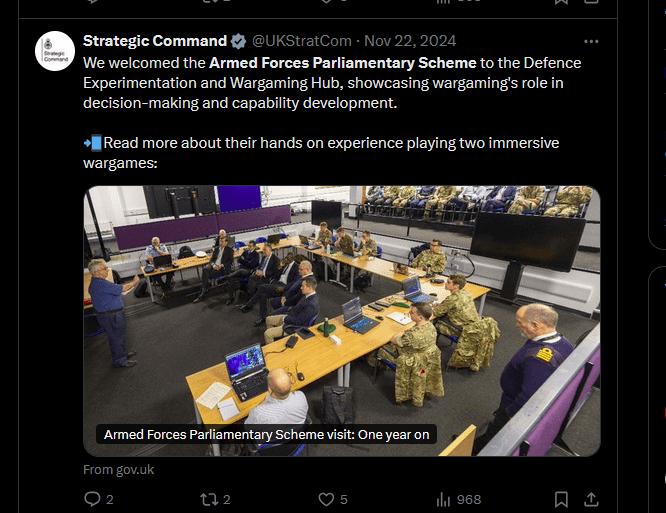
Task: Click the reply speech bubble icon
Action: tap(92, 499)
